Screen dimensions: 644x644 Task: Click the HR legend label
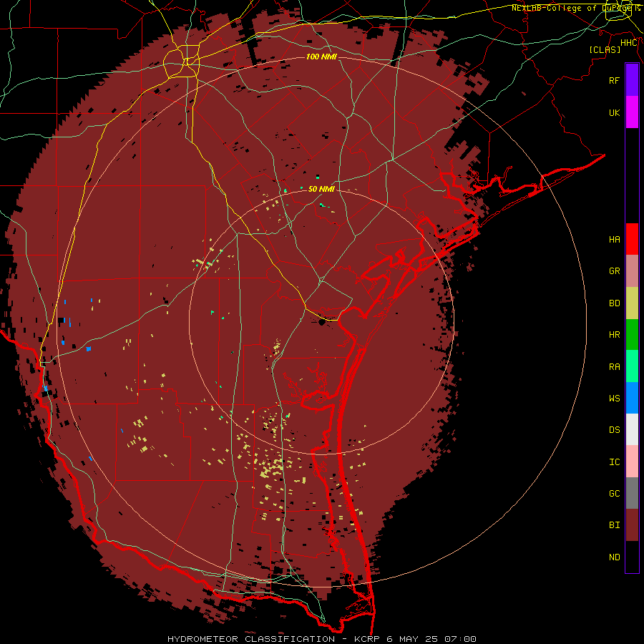(615, 335)
